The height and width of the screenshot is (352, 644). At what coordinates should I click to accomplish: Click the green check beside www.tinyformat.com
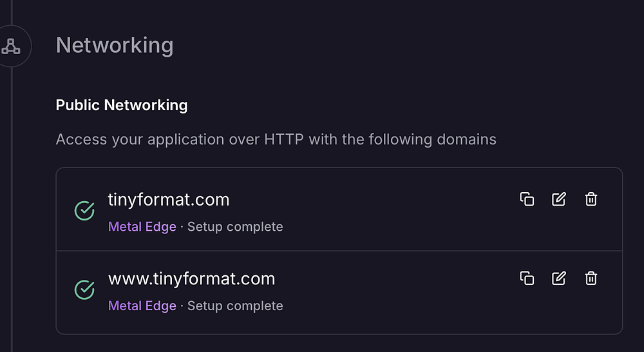coord(84,289)
